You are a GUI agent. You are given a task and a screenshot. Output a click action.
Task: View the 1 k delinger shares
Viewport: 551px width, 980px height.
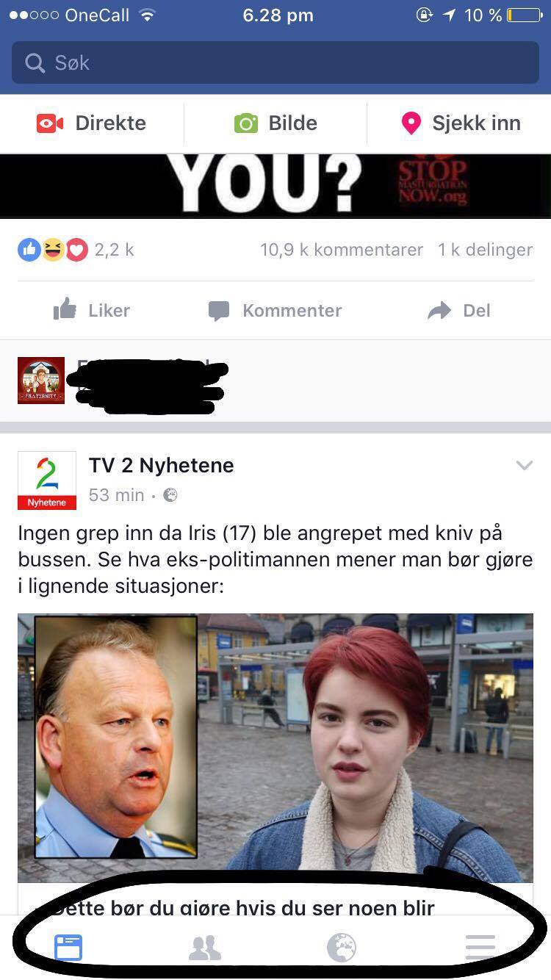coord(486,250)
